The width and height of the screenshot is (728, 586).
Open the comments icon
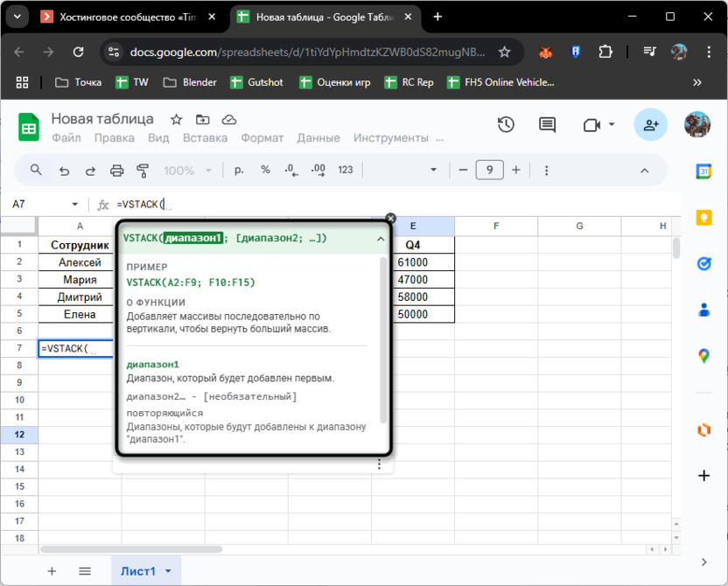pos(547,125)
